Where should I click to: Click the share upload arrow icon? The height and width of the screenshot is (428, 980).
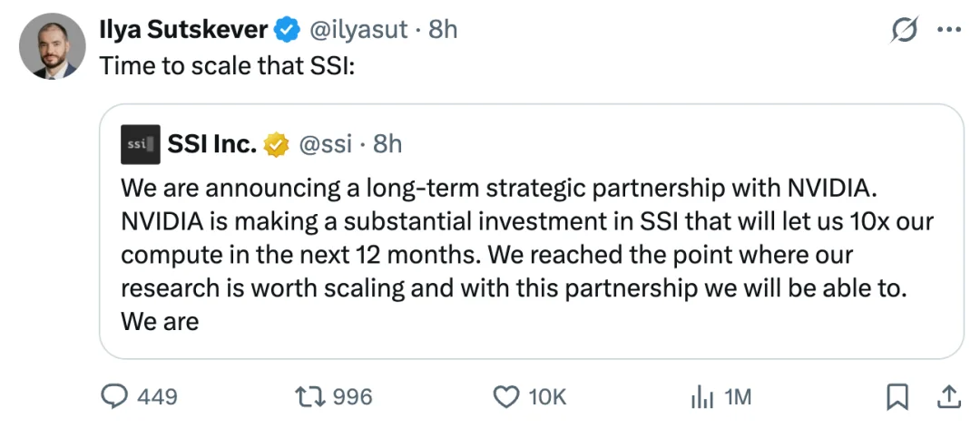[x=949, y=396]
